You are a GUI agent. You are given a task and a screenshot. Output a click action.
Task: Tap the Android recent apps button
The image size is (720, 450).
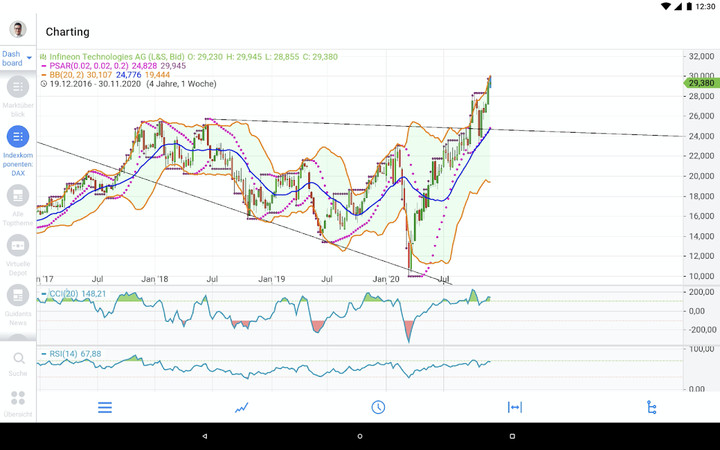tap(512, 436)
